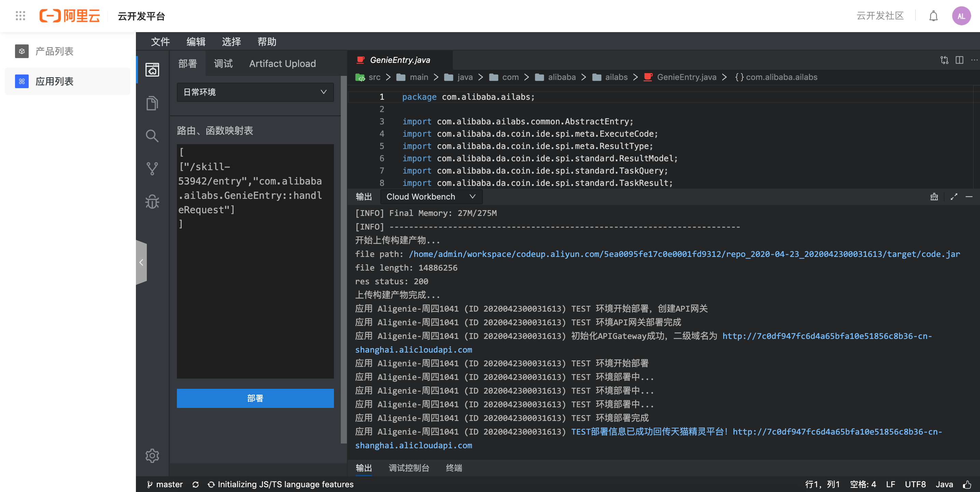Clear the output panel with the clear icon

click(x=934, y=197)
